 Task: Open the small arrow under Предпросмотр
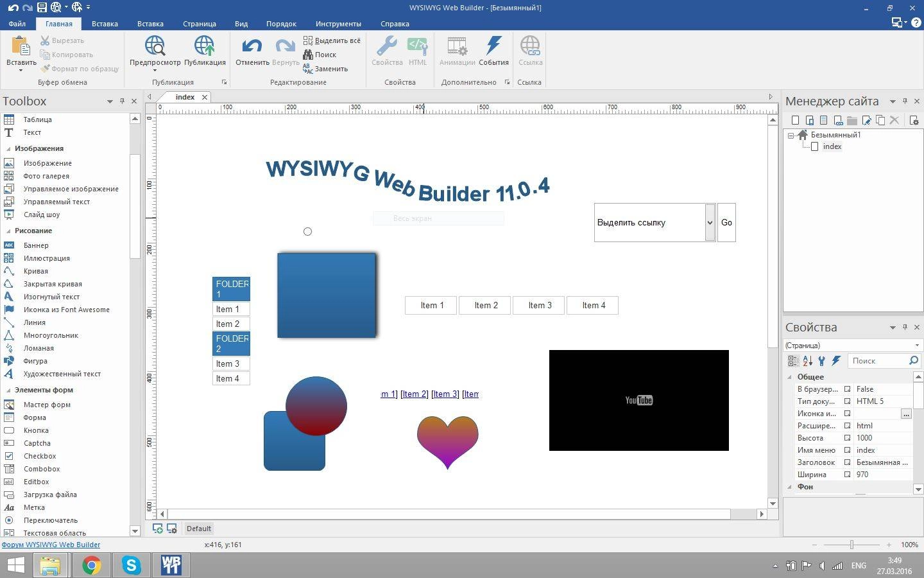pos(155,70)
